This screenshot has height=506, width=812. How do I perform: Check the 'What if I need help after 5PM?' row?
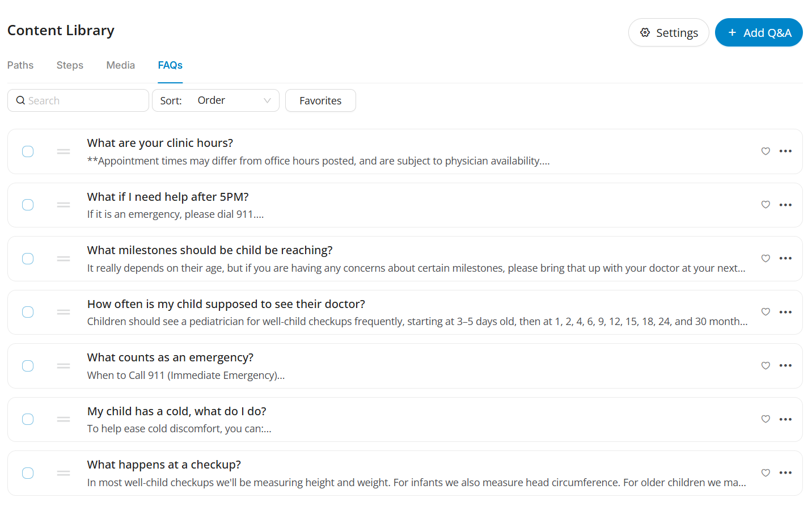coord(28,205)
